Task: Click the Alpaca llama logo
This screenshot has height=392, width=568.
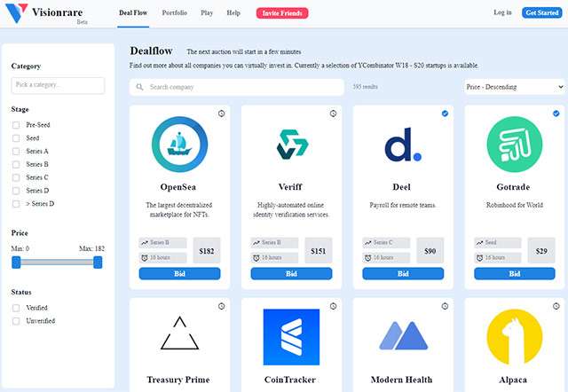Action: click(514, 337)
